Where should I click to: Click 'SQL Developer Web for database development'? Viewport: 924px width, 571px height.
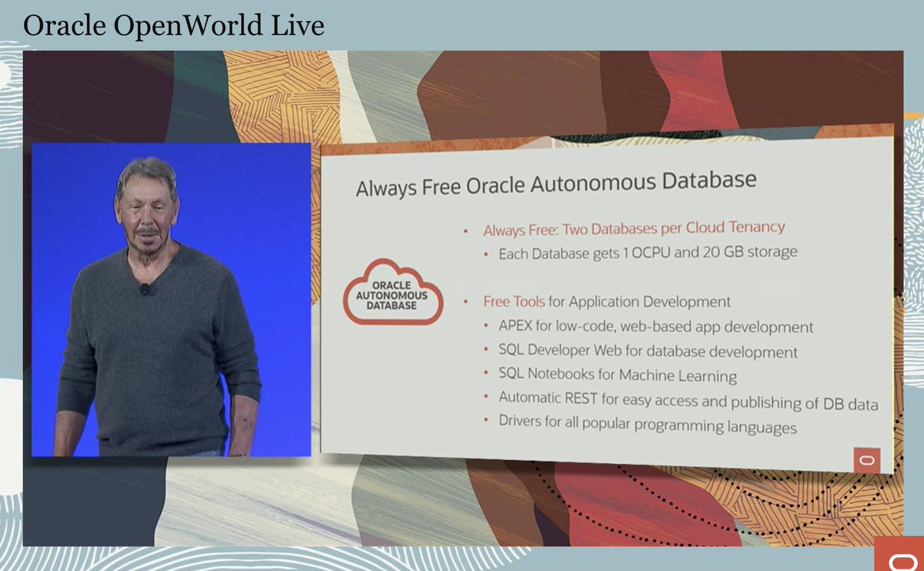(648, 351)
